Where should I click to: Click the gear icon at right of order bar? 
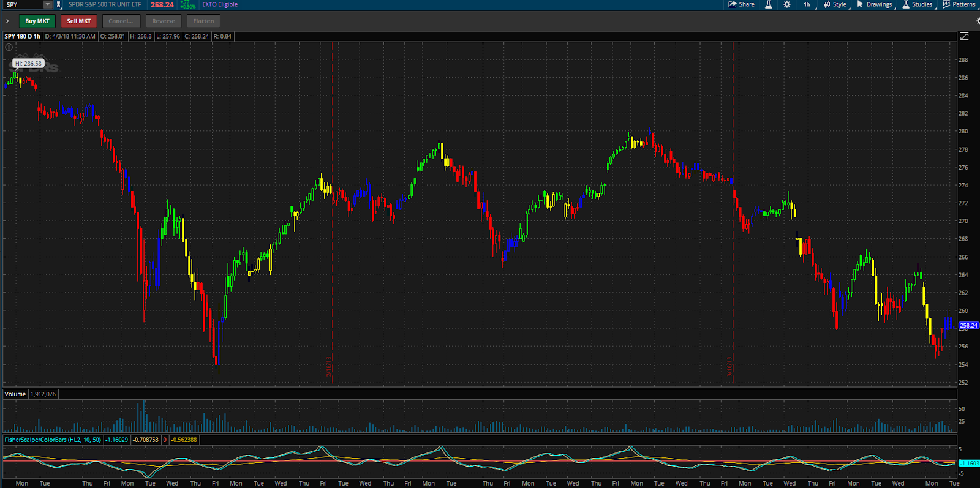(978, 21)
